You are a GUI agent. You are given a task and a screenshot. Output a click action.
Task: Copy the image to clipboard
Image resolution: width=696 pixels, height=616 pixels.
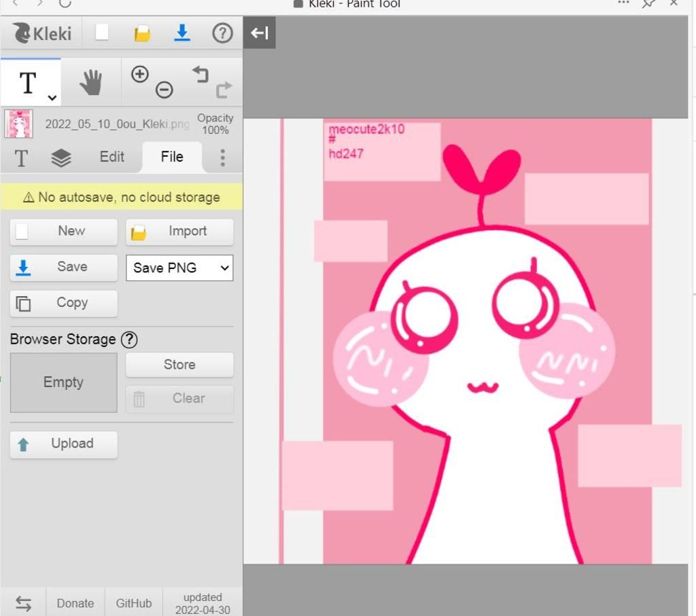pos(64,304)
